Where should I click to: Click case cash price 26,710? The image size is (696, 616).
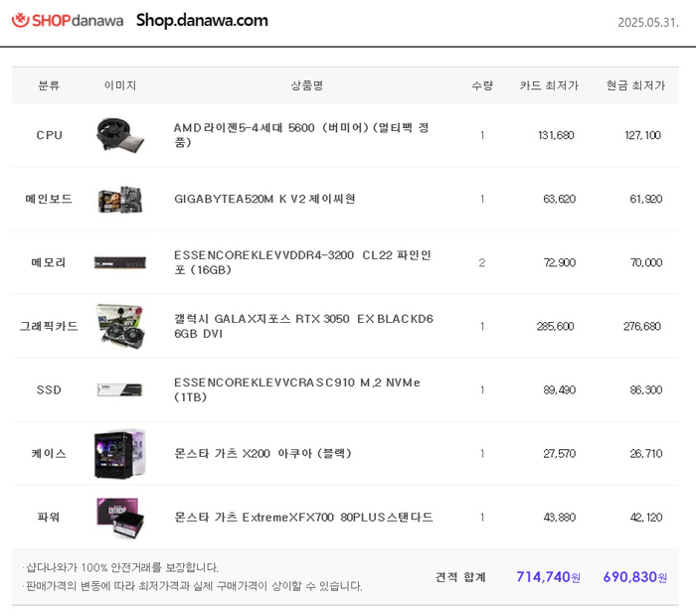[x=646, y=454]
